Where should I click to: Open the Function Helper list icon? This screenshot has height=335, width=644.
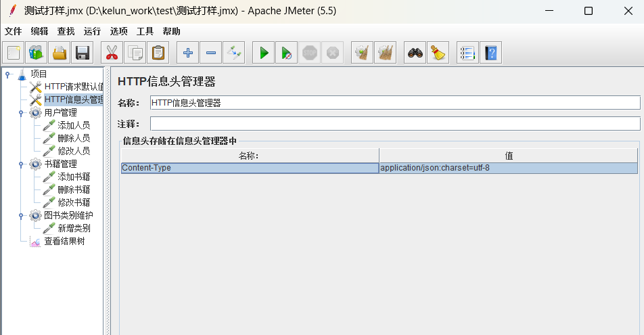tap(467, 53)
